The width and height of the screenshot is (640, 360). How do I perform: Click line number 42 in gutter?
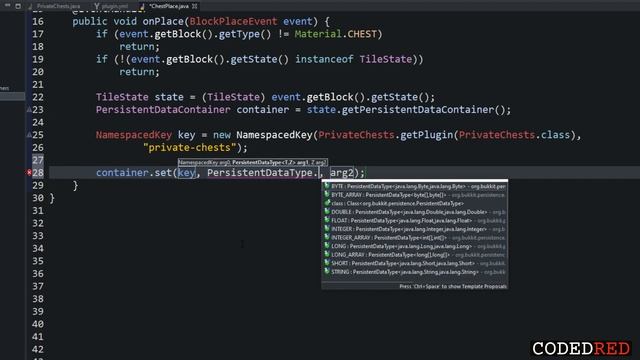[x=38, y=349]
